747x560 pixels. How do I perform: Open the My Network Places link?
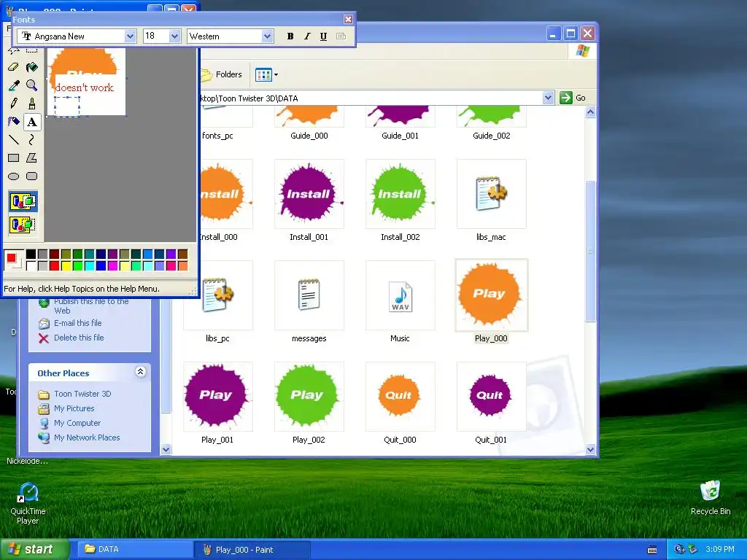coord(87,437)
